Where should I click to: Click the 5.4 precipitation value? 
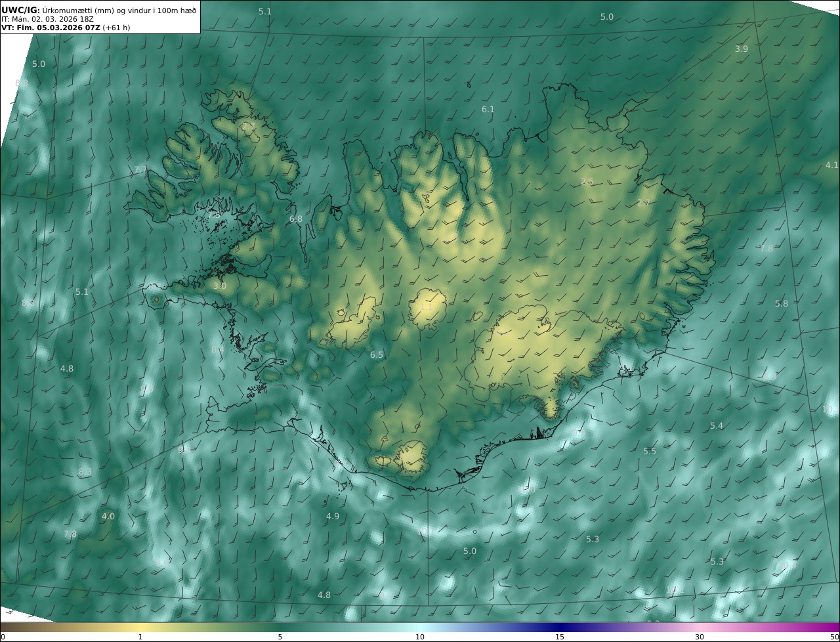click(716, 426)
